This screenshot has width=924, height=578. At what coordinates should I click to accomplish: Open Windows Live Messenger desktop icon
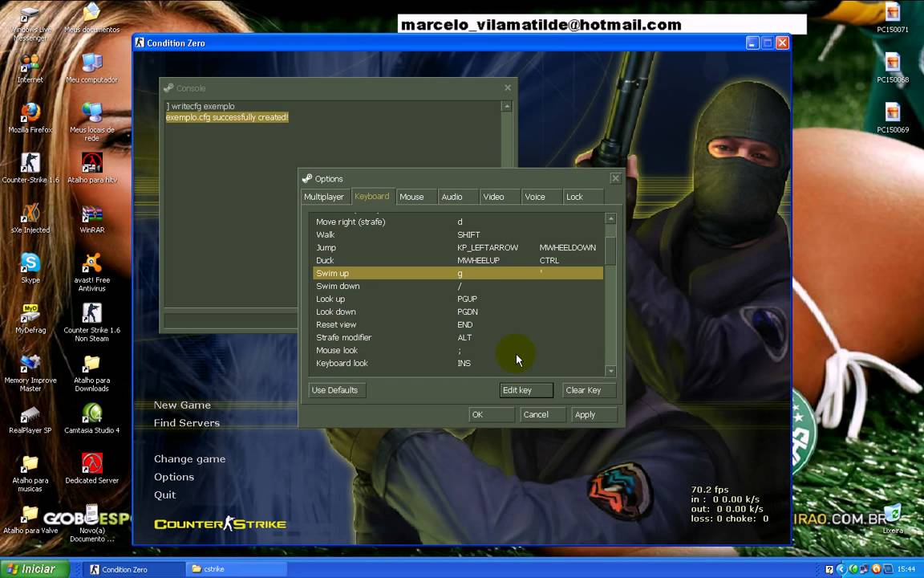(30, 23)
